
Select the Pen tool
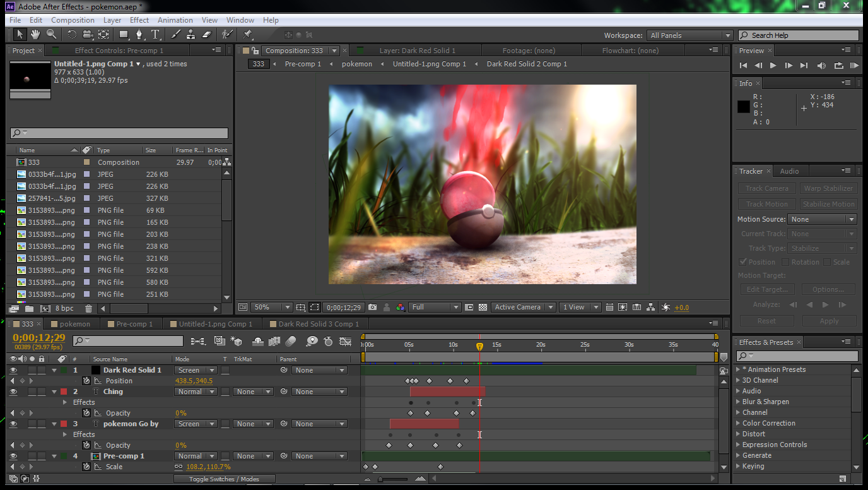[139, 34]
